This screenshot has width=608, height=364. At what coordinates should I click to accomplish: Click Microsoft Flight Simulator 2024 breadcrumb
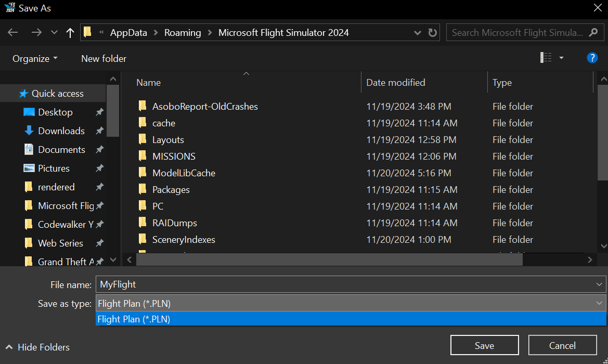click(283, 33)
